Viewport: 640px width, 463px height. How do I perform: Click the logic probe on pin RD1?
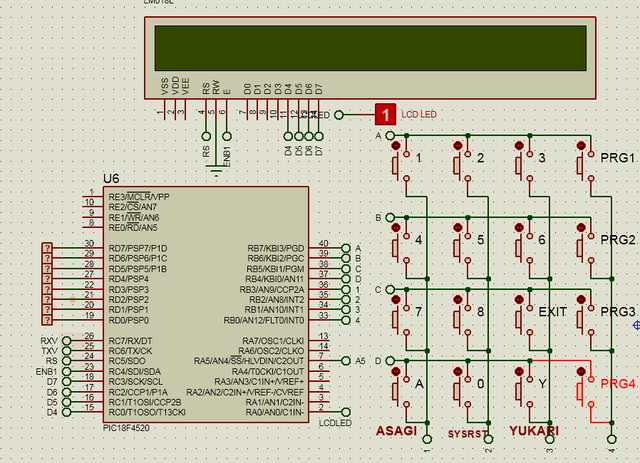(x=47, y=309)
